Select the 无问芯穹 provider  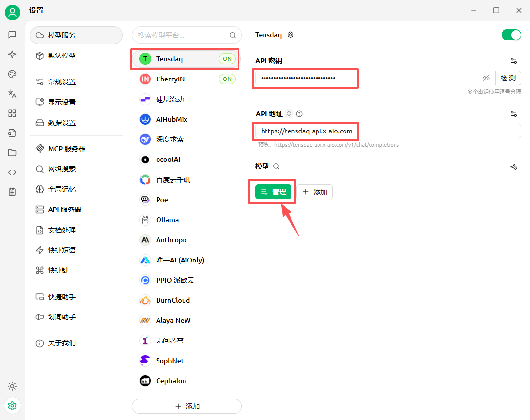(x=187, y=341)
